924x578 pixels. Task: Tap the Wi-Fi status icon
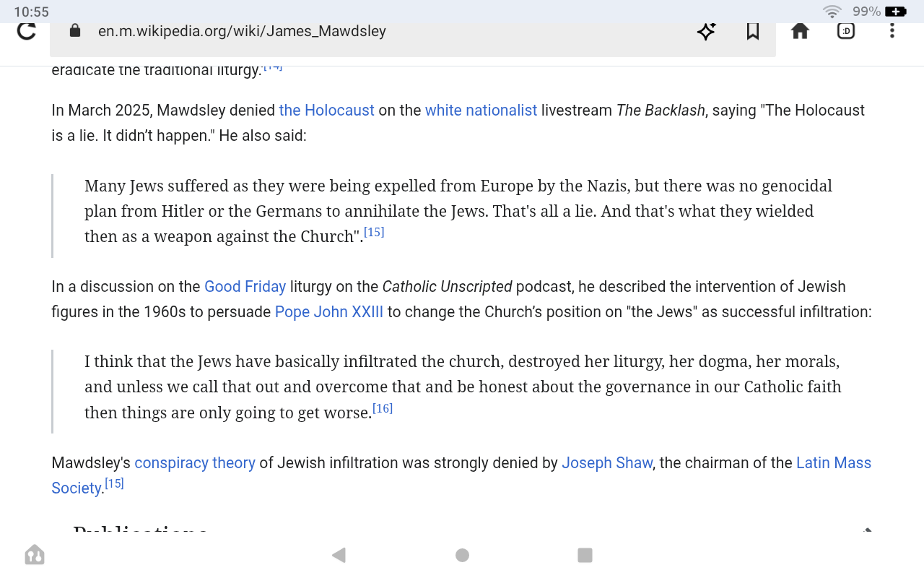click(832, 12)
